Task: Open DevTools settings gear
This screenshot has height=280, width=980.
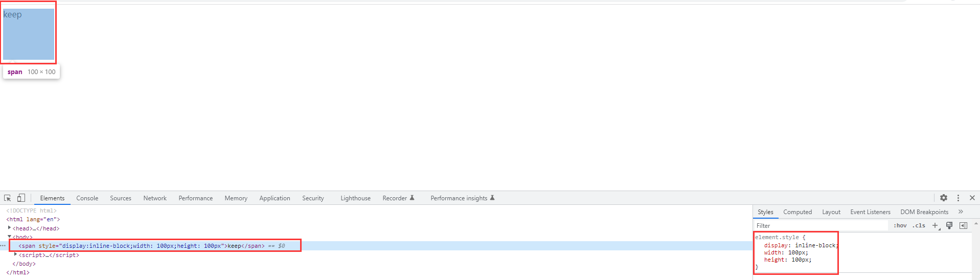Action: pos(944,198)
